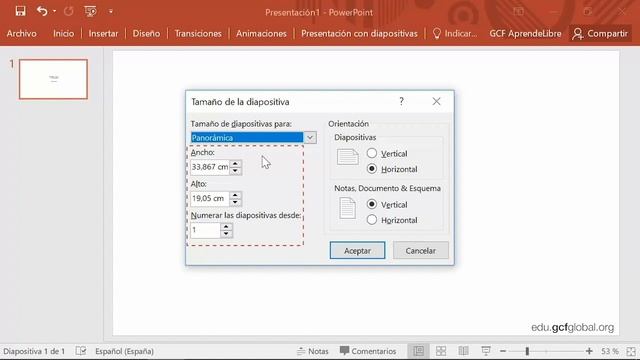The height and width of the screenshot is (360, 640).
Task: Click the zoom slider handle
Action: tap(527, 351)
